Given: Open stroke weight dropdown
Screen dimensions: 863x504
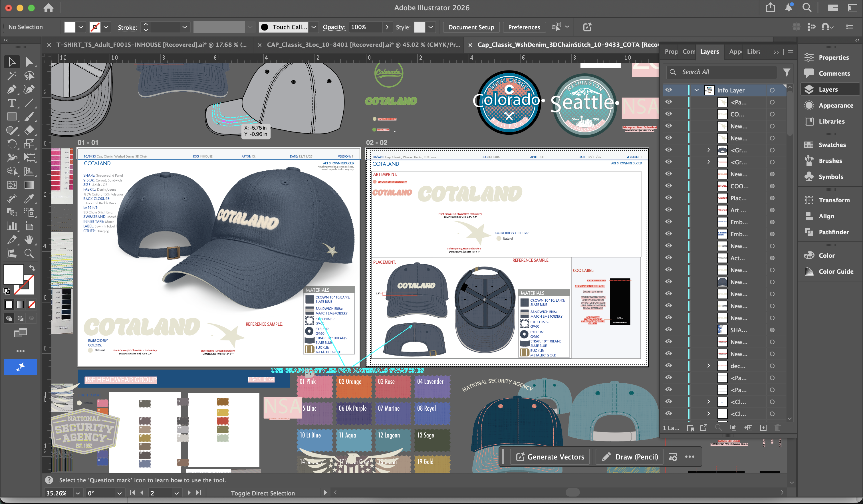Looking at the screenshot, I should click(185, 27).
